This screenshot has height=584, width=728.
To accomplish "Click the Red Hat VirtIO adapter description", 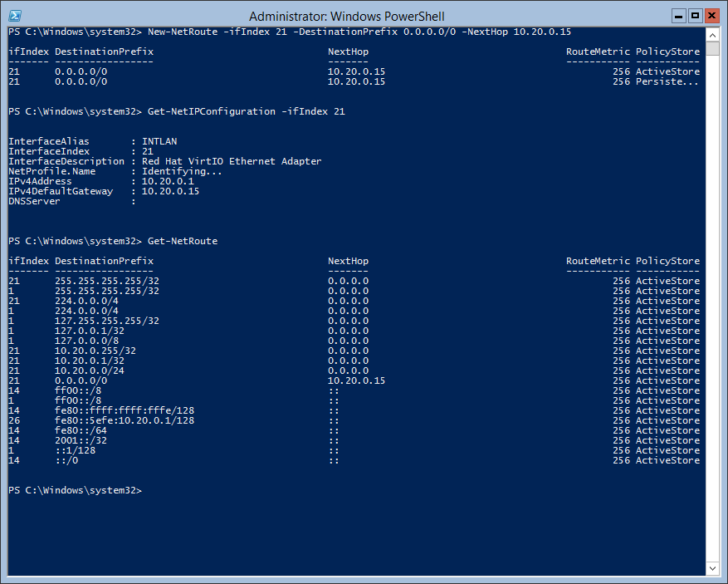I will point(232,161).
